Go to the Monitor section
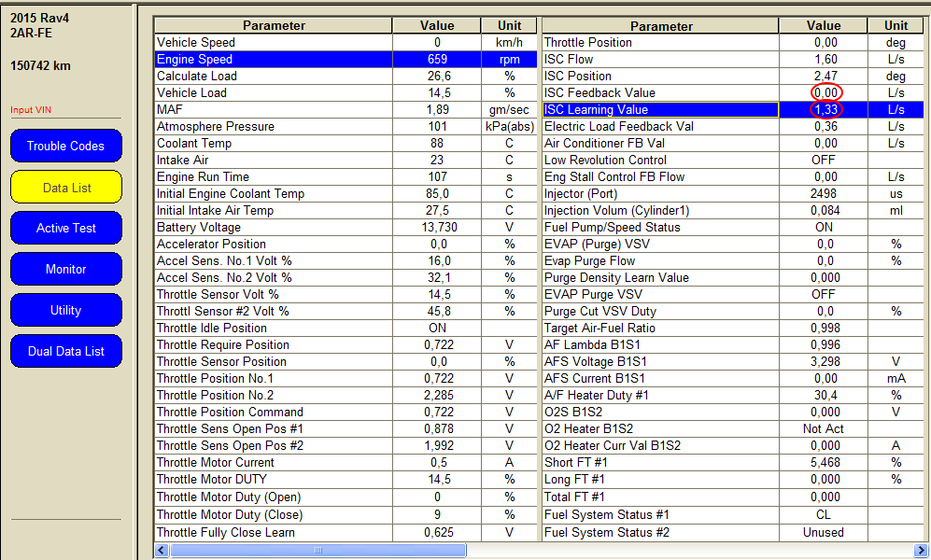Image resolution: width=931 pixels, height=560 pixels. click(66, 269)
